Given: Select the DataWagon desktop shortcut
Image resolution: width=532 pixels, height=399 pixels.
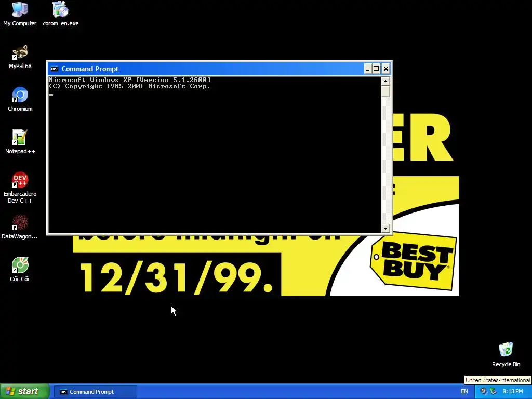Looking at the screenshot, I should point(20,227).
